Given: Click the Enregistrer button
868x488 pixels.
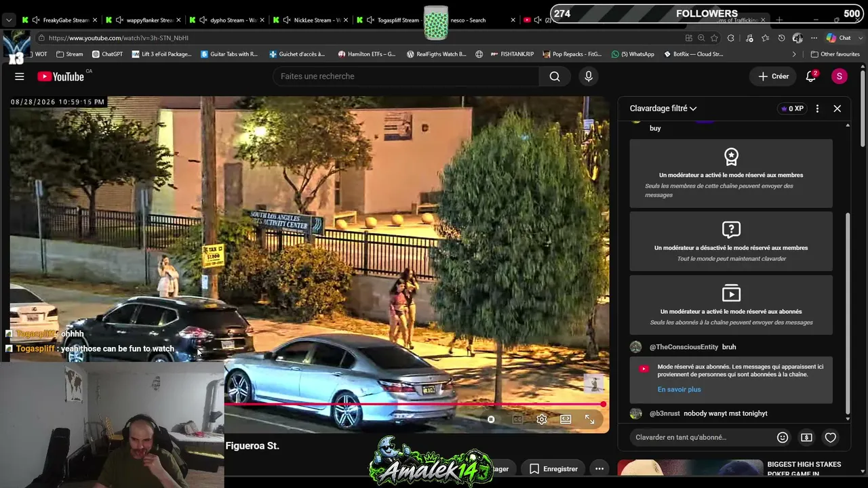Looking at the screenshot, I should pos(554,469).
